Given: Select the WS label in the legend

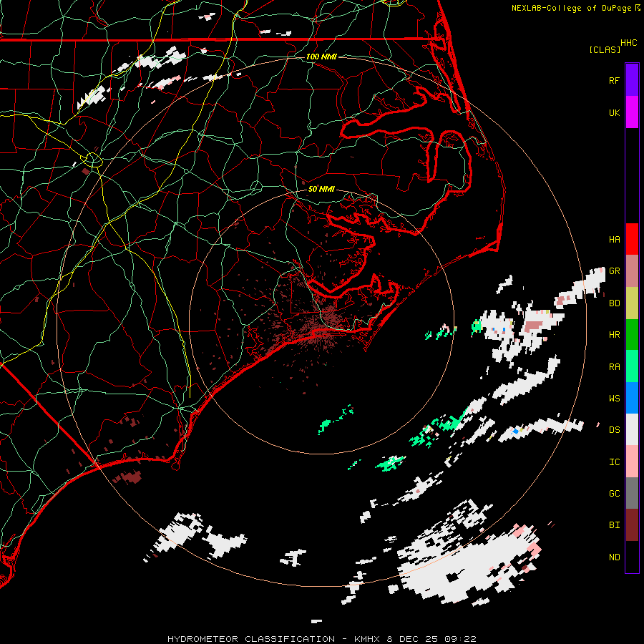Looking at the screenshot, I should [614, 399].
